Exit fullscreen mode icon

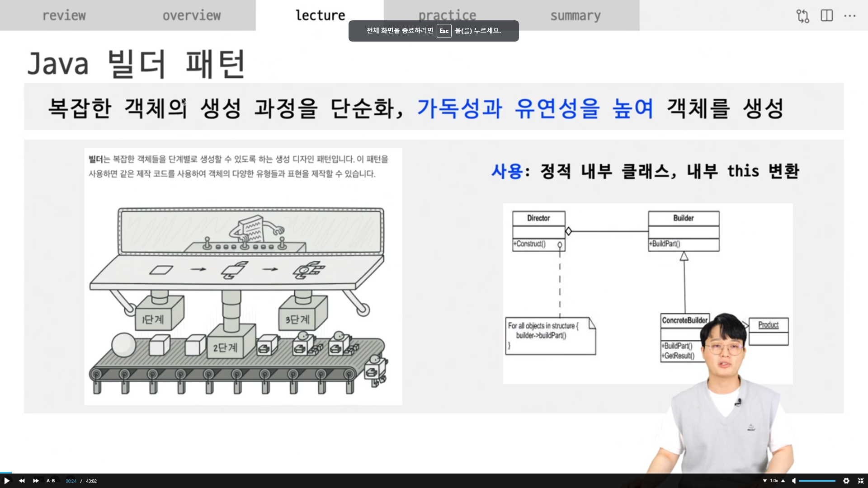point(861,481)
